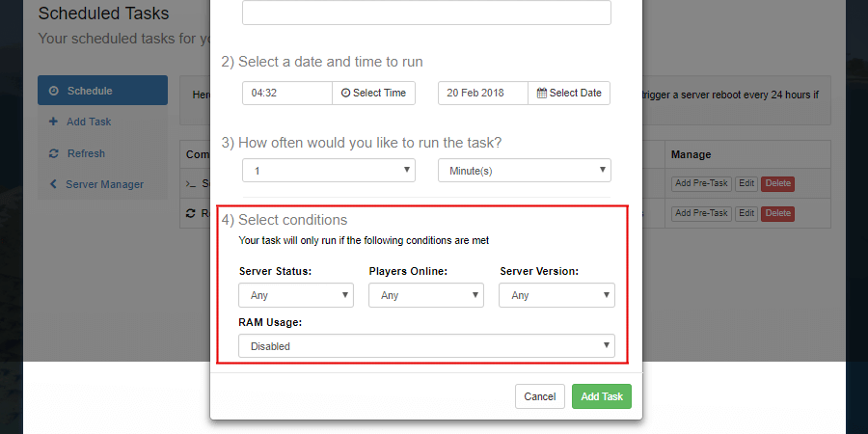868x434 pixels.
Task: Click the chevron icon beside Server Manager
Action: tap(53, 184)
